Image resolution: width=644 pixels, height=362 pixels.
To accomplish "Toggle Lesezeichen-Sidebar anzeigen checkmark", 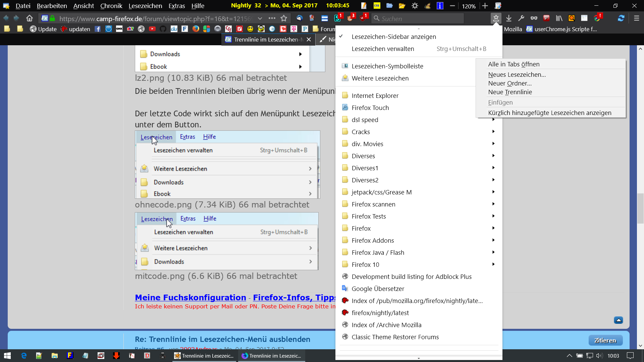I will pyautogui.click(x=393, y=37).
